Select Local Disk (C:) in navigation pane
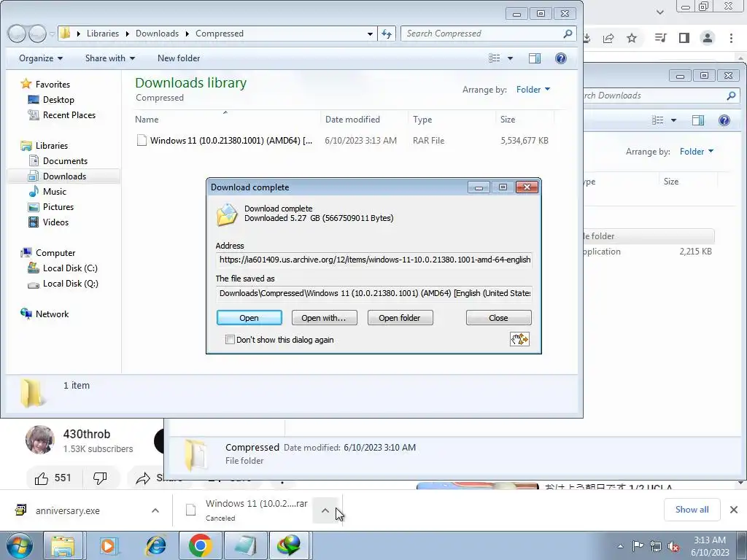 [x=70, y=268]
